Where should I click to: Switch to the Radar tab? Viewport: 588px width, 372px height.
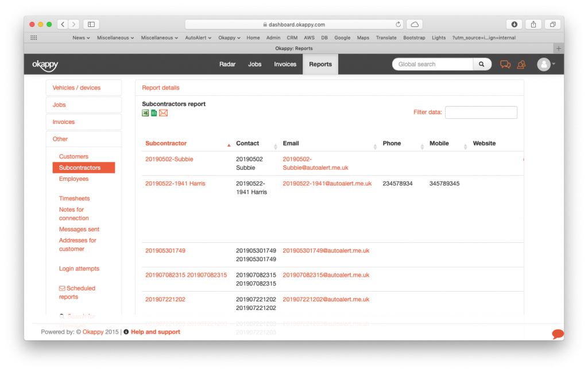click(x=227, y=64)
